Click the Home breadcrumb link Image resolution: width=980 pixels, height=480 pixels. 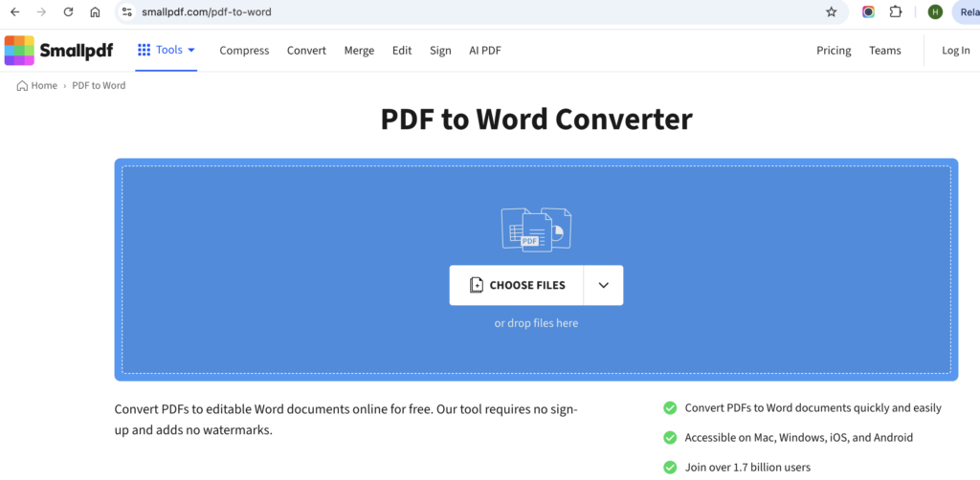(44, 85)
